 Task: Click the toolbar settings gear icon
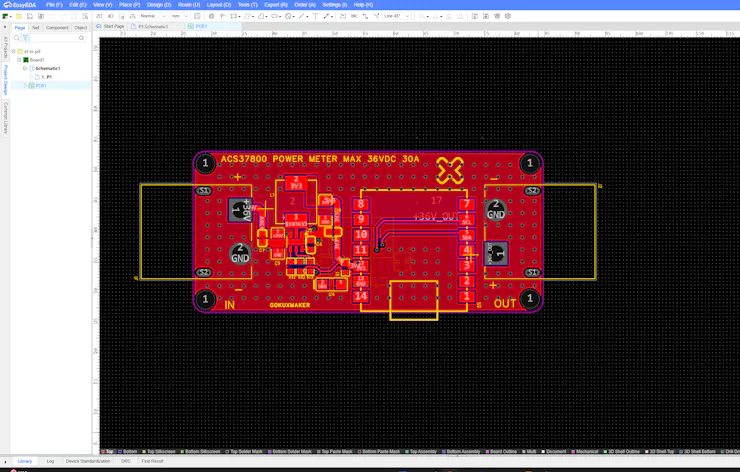[x=508, y=16]
